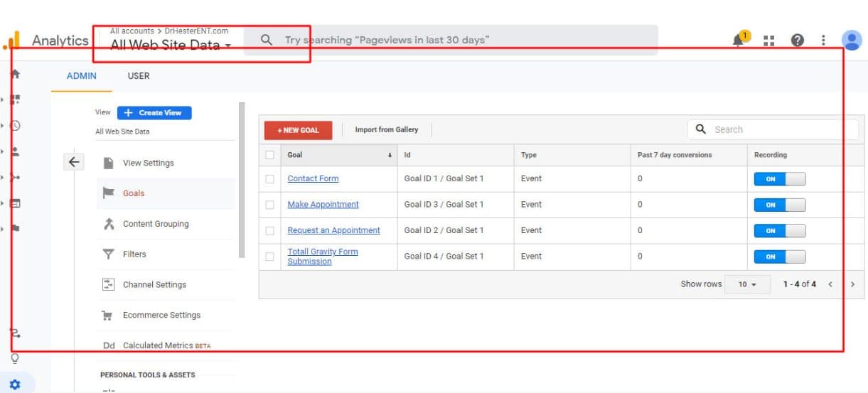Open the notifications bell

tap(739, 40)
